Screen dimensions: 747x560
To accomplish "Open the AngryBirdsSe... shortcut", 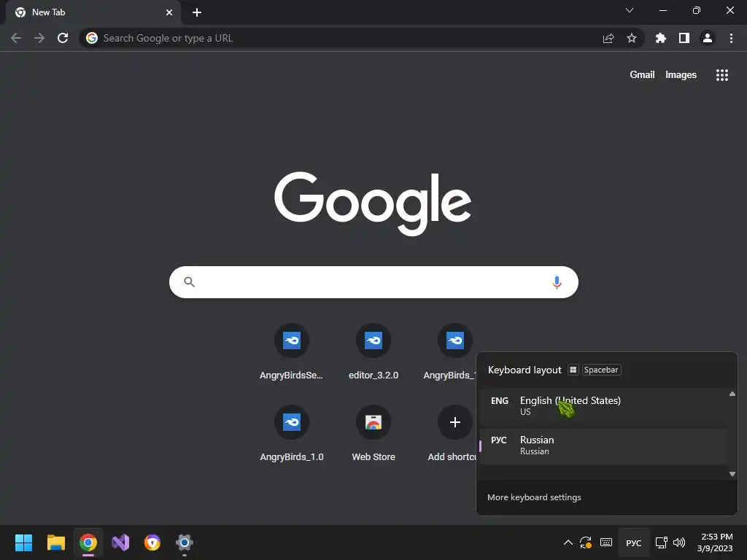I will pyautogui.click(x=292, y=351).
